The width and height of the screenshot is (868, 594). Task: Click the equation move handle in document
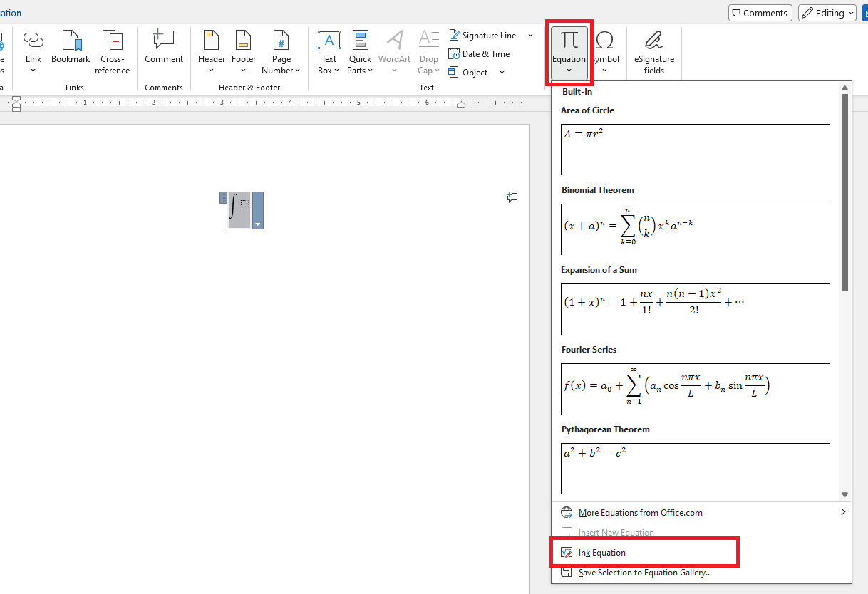coord(223,198)
